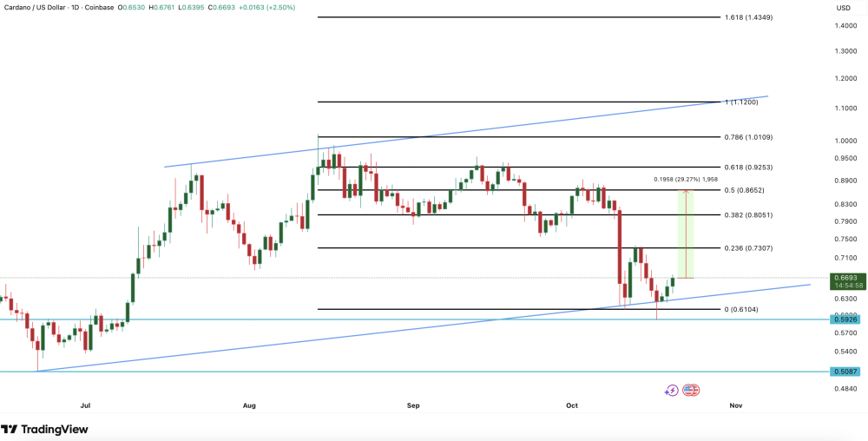Select the 1.618 (1.4349) Fibonacci level
The height and width of the screenshot is (441, 868).
[748, 17]
